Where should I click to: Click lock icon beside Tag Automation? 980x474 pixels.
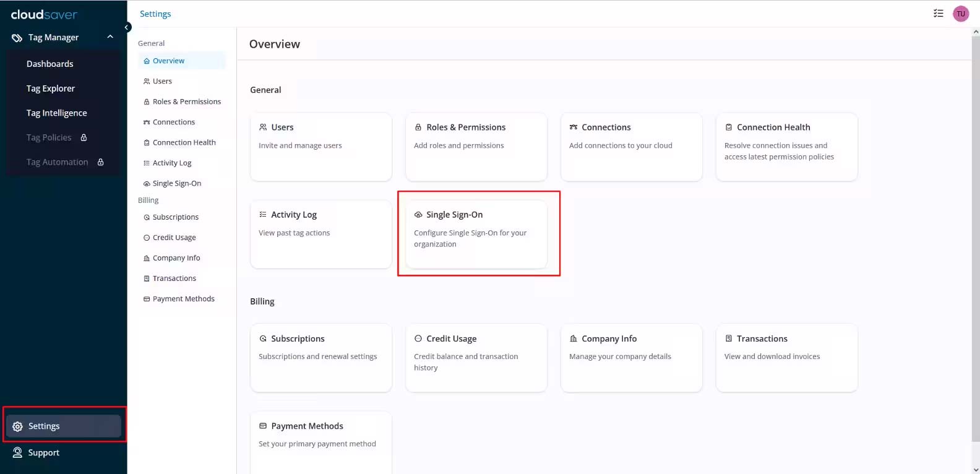pyautogui.click(x=100, y=162)
